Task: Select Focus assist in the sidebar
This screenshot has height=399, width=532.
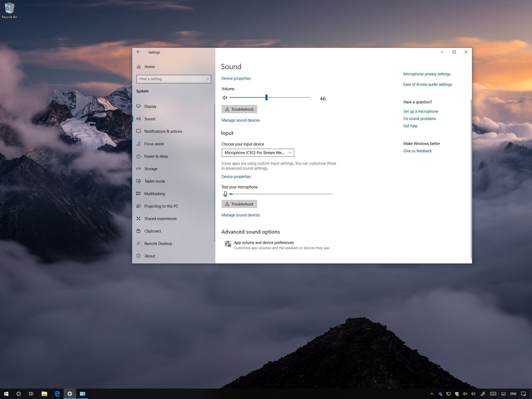Action: (x=154, y=144)
